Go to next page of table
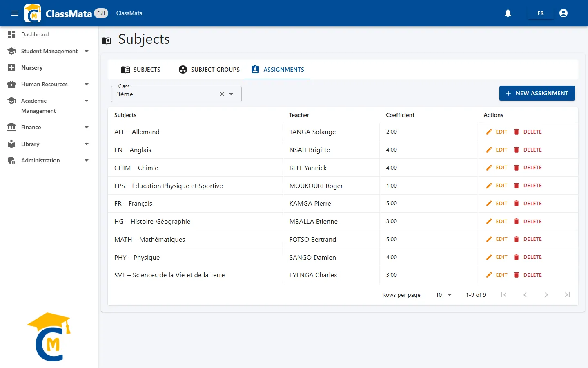 pyautogui.click(x=546, y=295)
